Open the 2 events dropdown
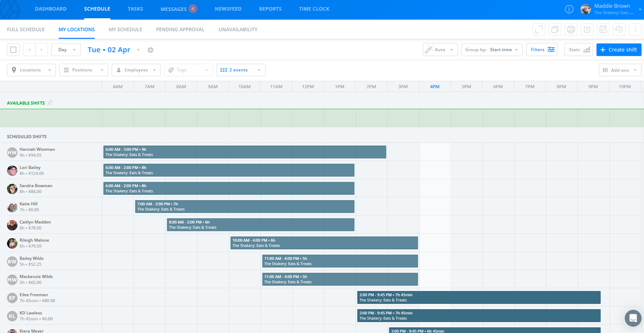The width and height of the screenshot is (644, 333). (x=240, y=70)
